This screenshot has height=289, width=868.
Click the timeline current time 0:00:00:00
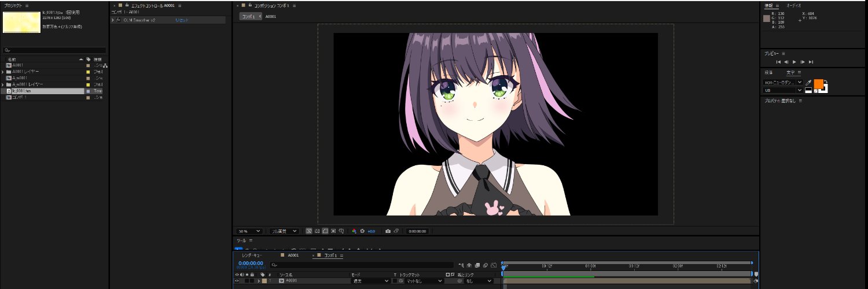(251, 263)
